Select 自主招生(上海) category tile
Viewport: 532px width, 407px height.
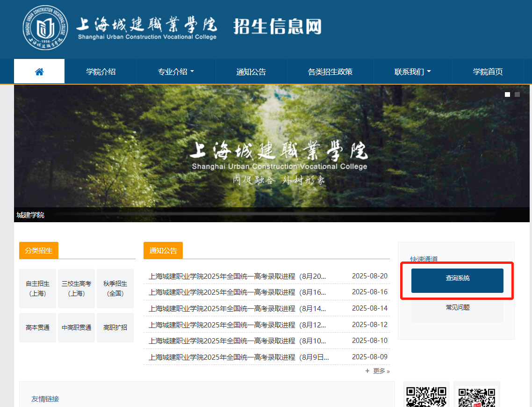[37, 288]
